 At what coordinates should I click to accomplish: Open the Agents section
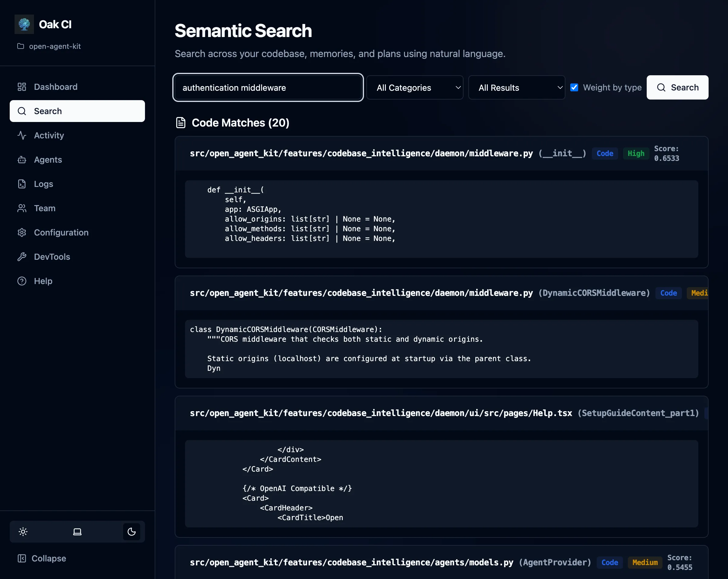tap(48, 159)
